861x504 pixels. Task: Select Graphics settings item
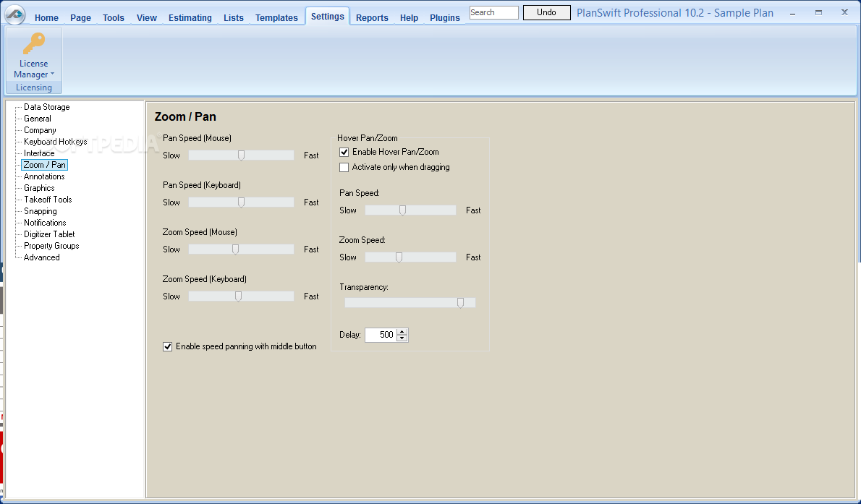pos(39,188)
